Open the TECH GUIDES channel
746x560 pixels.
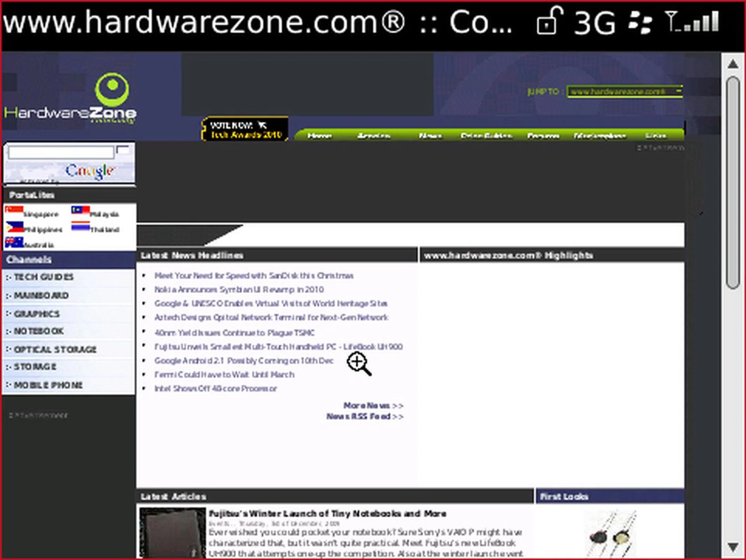pos(43,277)
